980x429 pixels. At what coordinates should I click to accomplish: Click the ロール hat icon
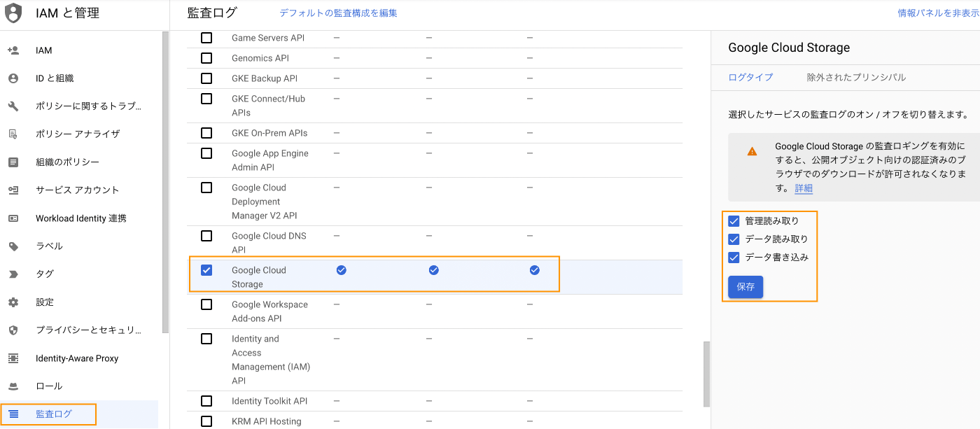coord(13,386)
